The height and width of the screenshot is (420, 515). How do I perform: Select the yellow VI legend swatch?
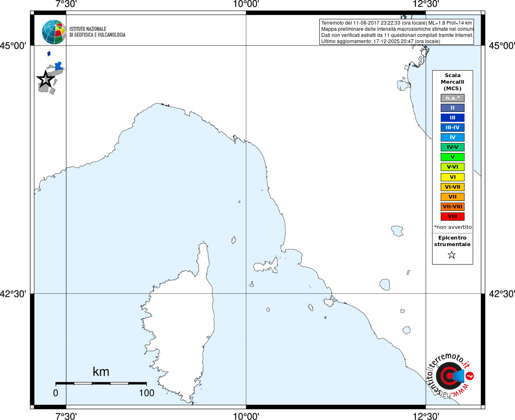tap(453, 177)
